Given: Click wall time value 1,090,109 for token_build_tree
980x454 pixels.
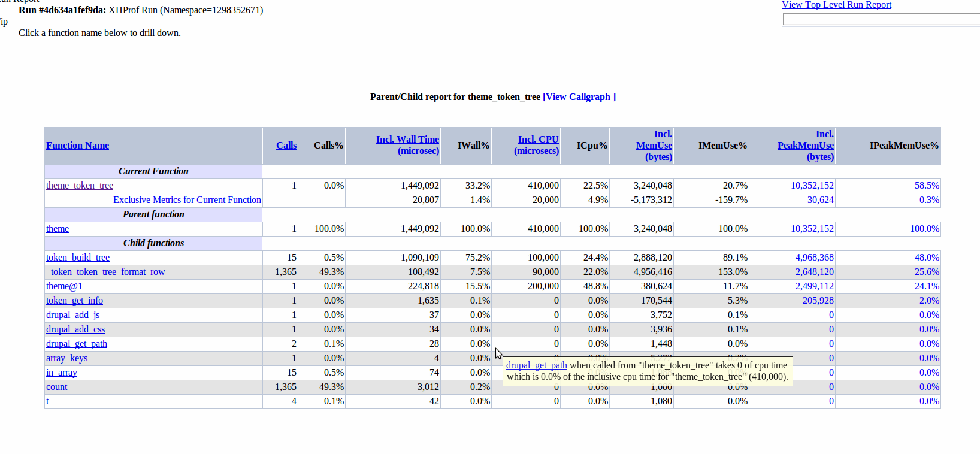Looking at the screenshot, I should click(420, 258).
